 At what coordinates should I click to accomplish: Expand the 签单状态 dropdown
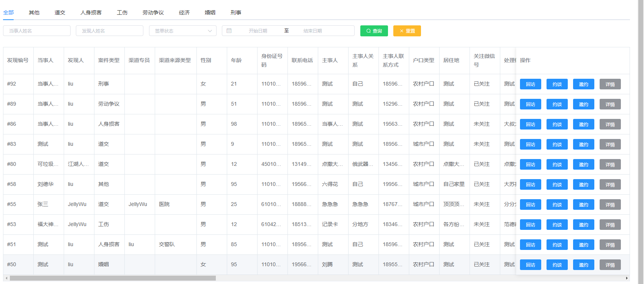point(183,31)
